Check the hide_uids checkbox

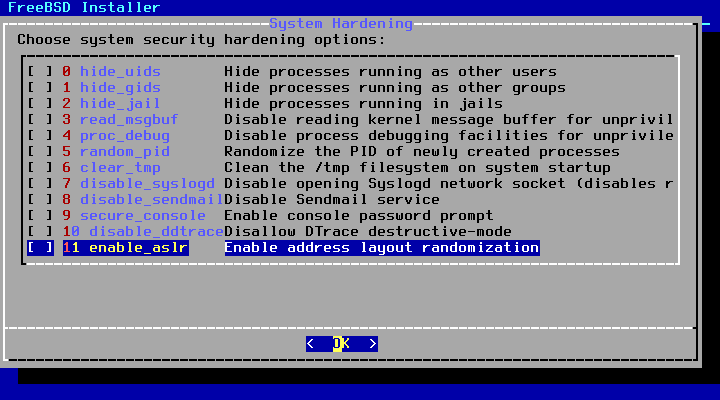coord(40,71)
